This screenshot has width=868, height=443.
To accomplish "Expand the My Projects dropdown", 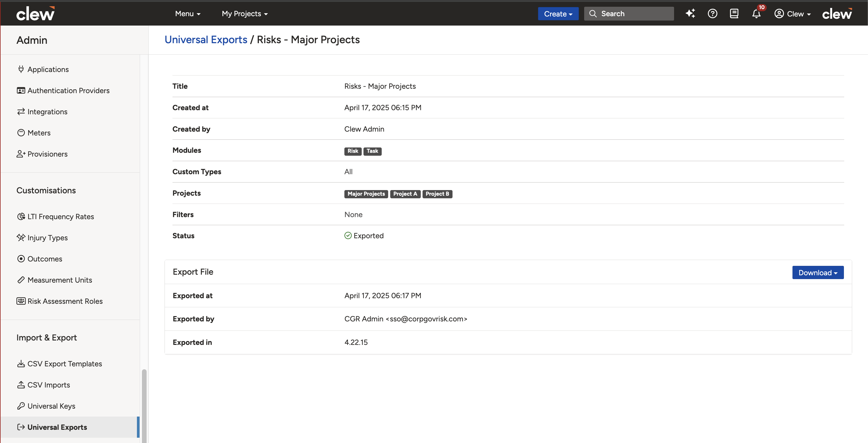I will tap(245, 14).
